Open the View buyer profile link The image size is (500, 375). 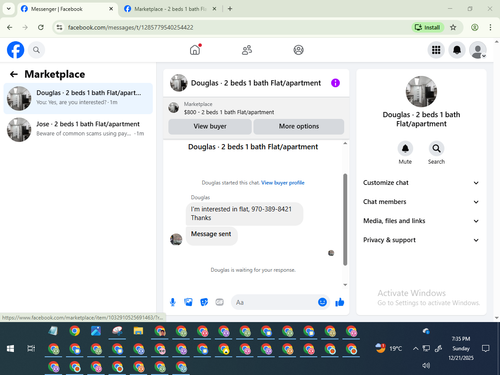(x=283, y=183)
